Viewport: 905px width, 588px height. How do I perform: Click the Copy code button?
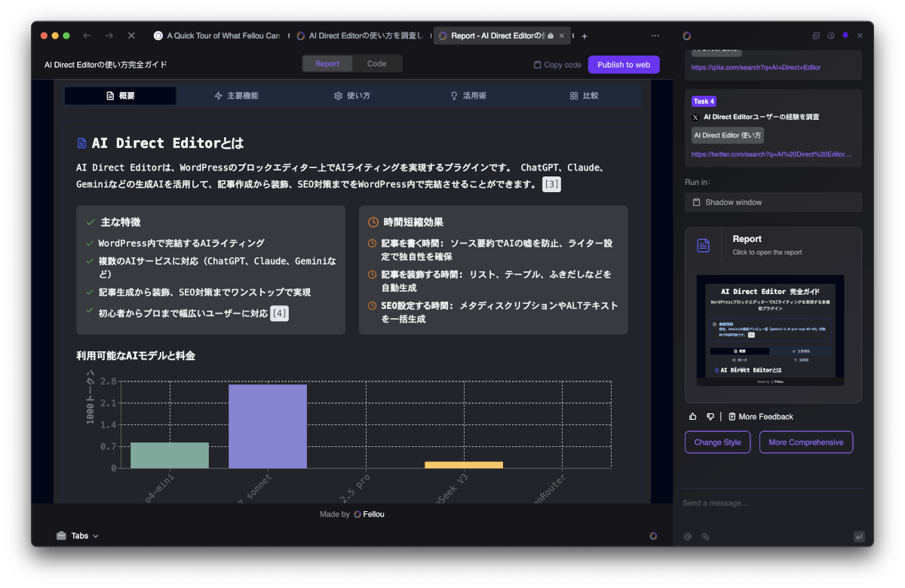557,65
